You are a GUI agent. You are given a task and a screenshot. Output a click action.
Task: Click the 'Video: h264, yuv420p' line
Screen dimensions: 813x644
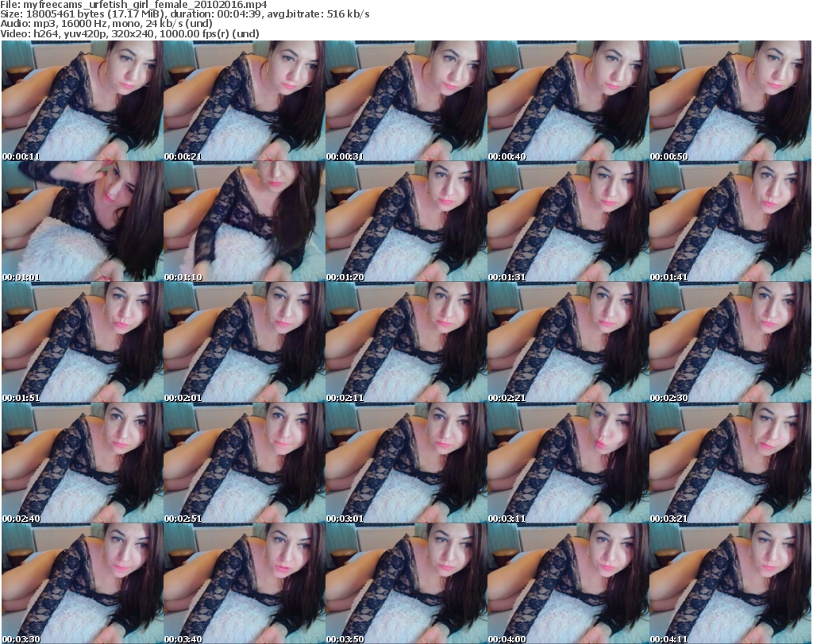coord(129,33)
